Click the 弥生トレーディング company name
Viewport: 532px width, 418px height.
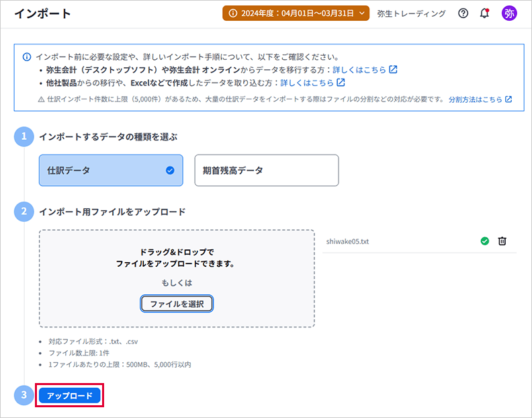click(411, 13)
